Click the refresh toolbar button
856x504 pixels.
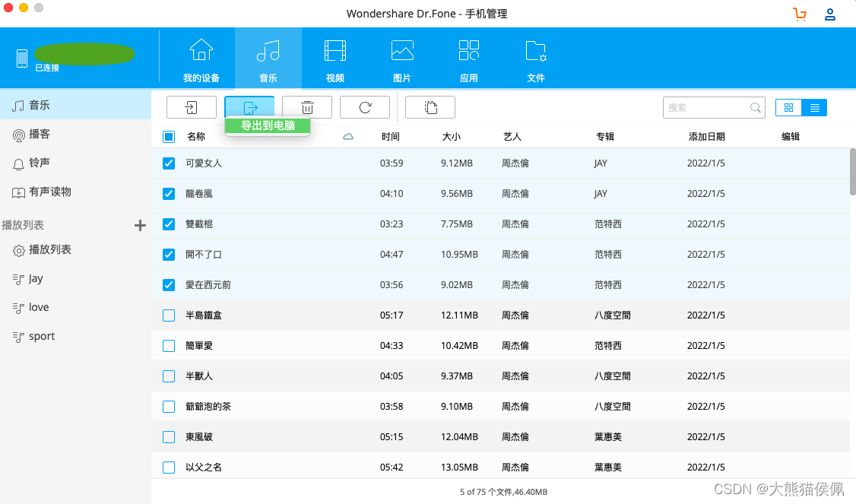pos(365,107)
